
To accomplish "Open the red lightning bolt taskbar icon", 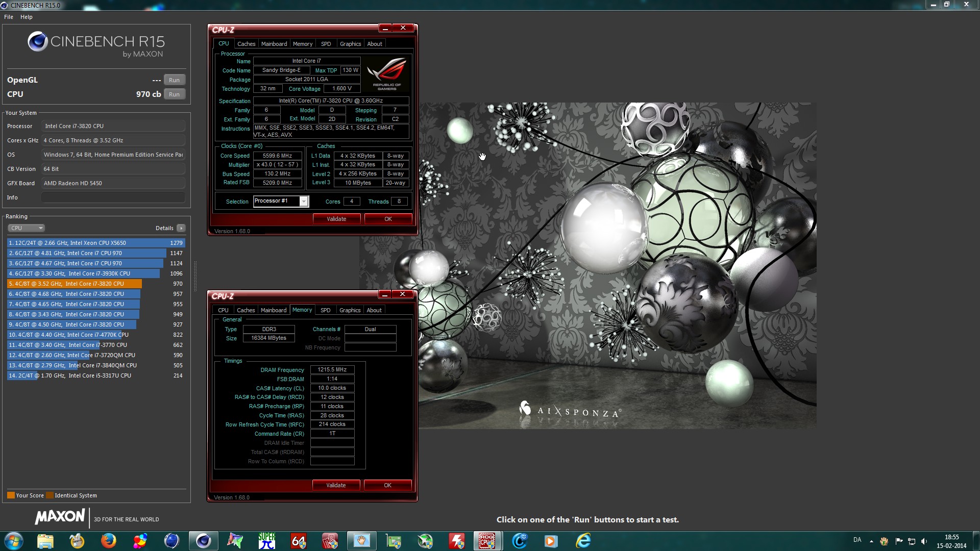I will [x=456, y=541].
